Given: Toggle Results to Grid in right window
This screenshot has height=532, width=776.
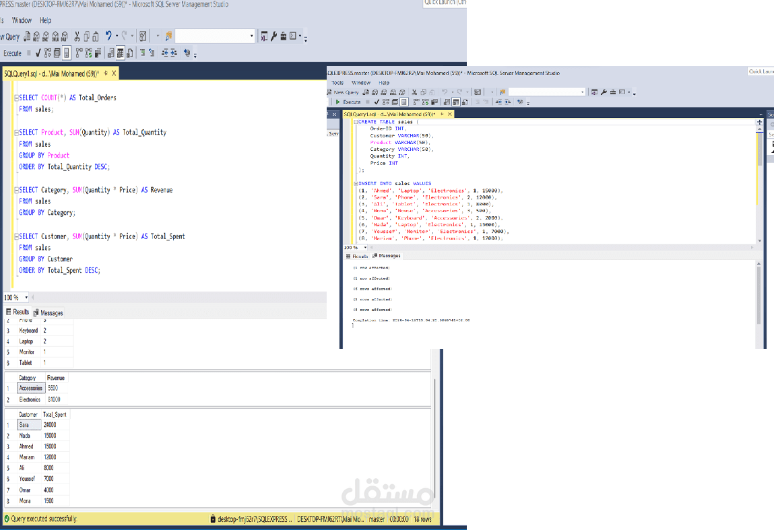Looking at the screenshot, I should point(456,102).
